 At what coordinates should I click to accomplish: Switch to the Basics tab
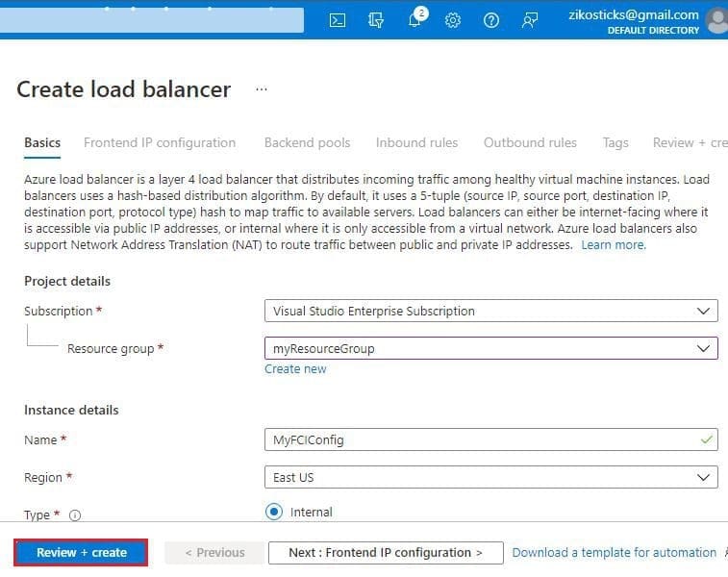42,143
